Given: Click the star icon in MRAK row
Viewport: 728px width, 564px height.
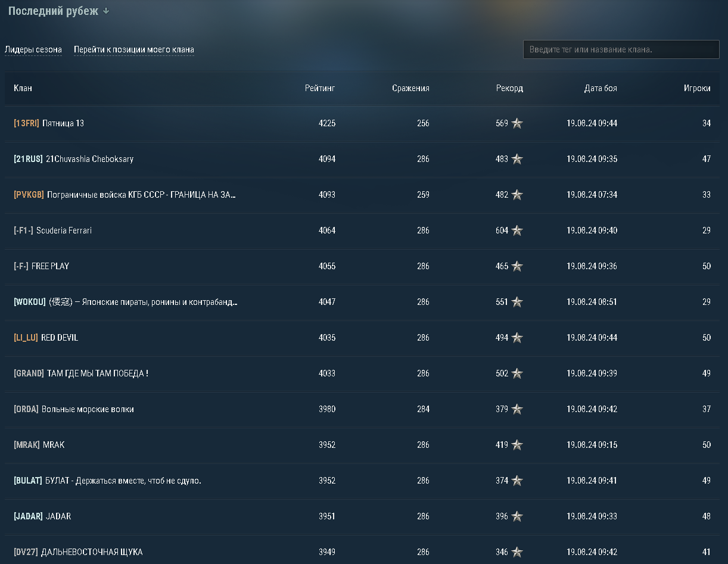Looking at the screenshot, I should (517, 445).
